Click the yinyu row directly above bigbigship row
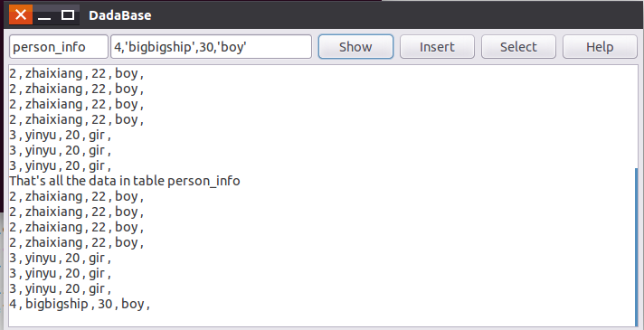Screen dimensions: 644x330 pyautogui.click(x=60, y=289)
